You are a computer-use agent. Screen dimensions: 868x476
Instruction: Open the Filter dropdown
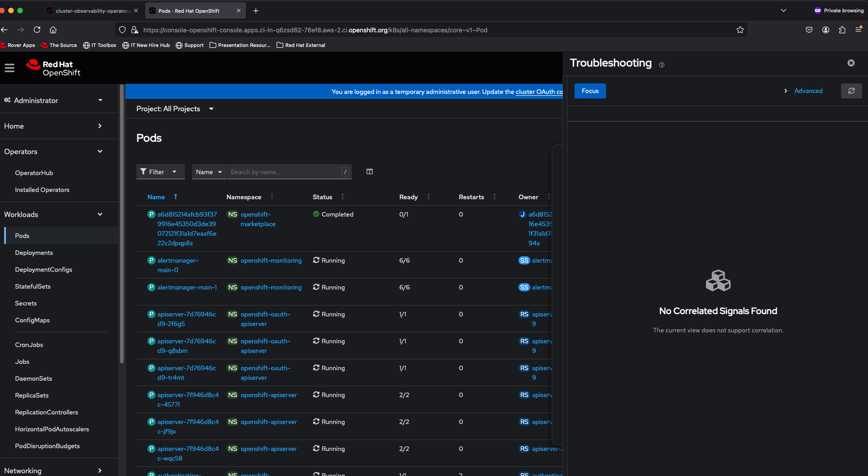[160, 172]
